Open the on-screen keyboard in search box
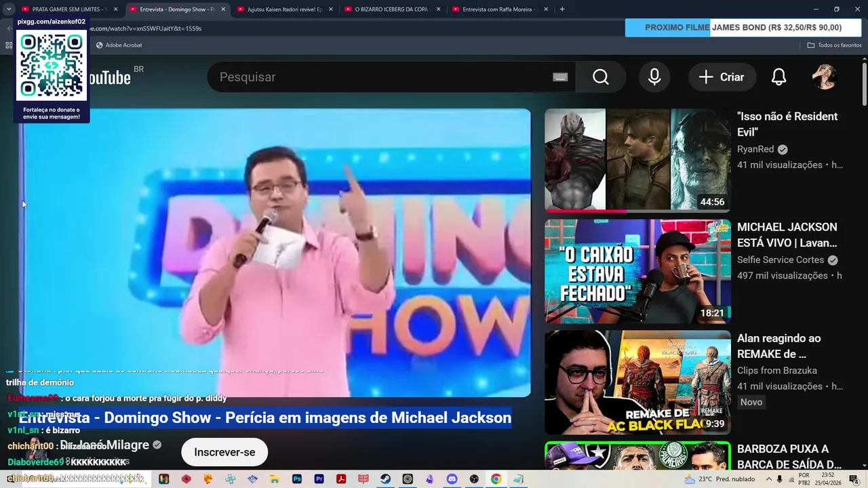The width and height of the screenshot is (868, 488). tap(560, 77)
